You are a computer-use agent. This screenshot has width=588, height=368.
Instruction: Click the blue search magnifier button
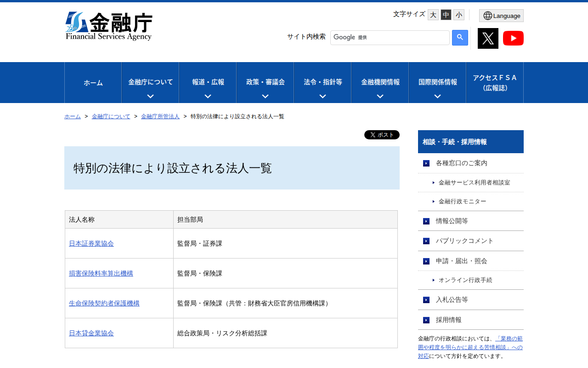(460, 38)
